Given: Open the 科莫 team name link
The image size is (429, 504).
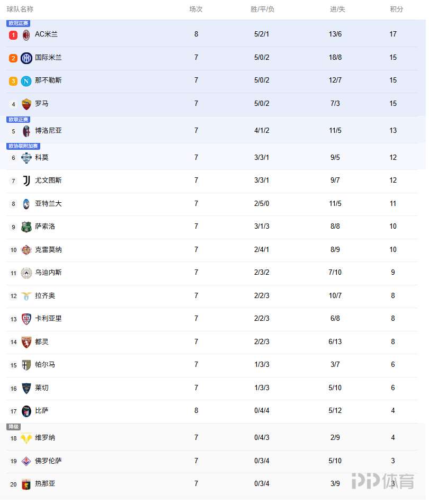Looking at the screenshot, I should (x=42, y=157).
